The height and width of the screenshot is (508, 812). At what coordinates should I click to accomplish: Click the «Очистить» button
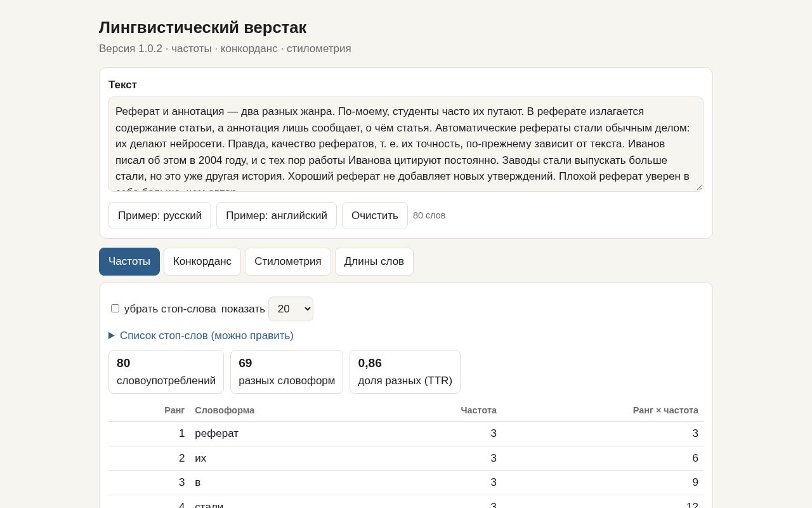click(x=375, y=215)
